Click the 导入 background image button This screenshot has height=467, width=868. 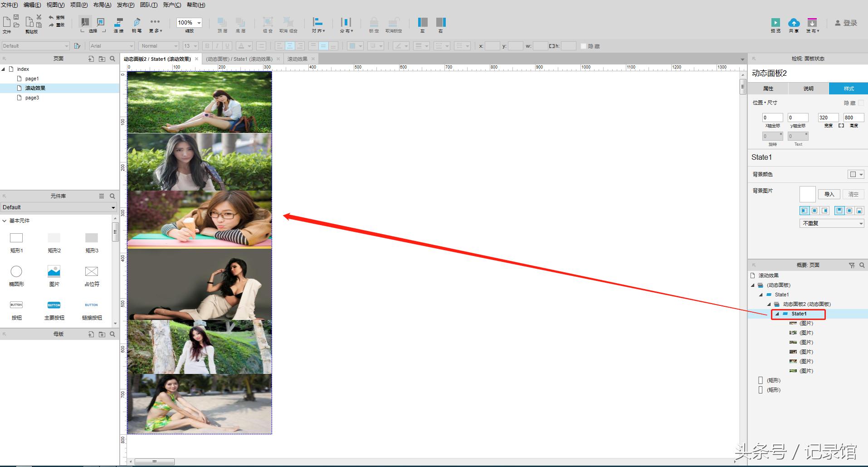coord(829,194)
